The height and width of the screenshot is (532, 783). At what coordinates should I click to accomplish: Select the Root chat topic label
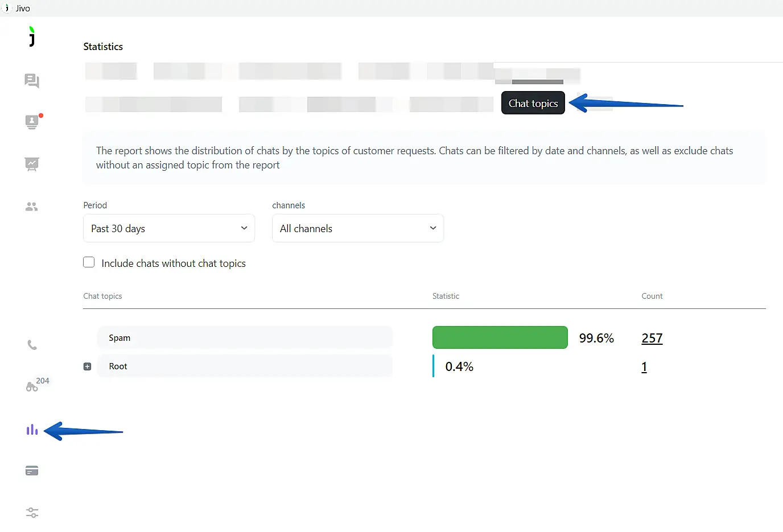pos(118,366)
